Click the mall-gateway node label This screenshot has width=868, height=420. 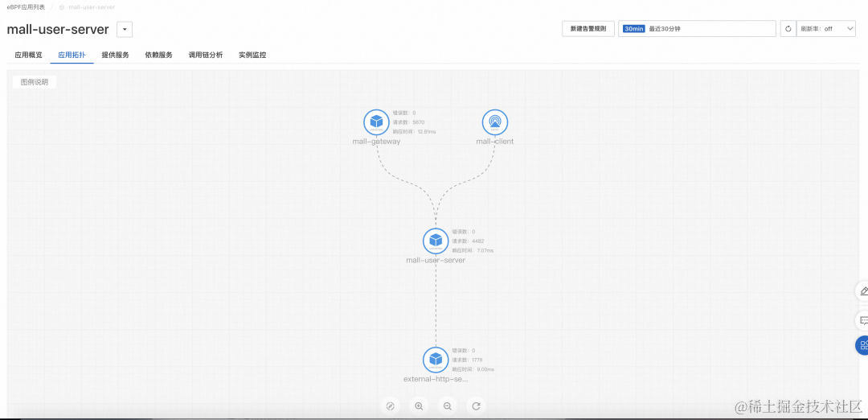tap(376, 142)
